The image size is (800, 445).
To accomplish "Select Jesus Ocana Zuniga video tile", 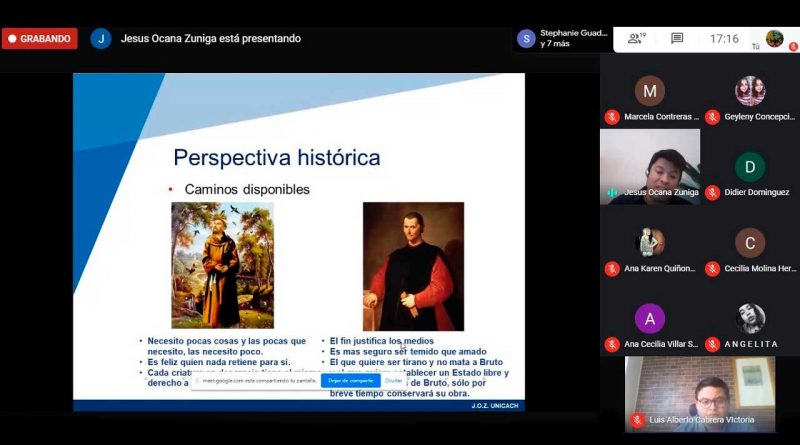I will 650,167.
